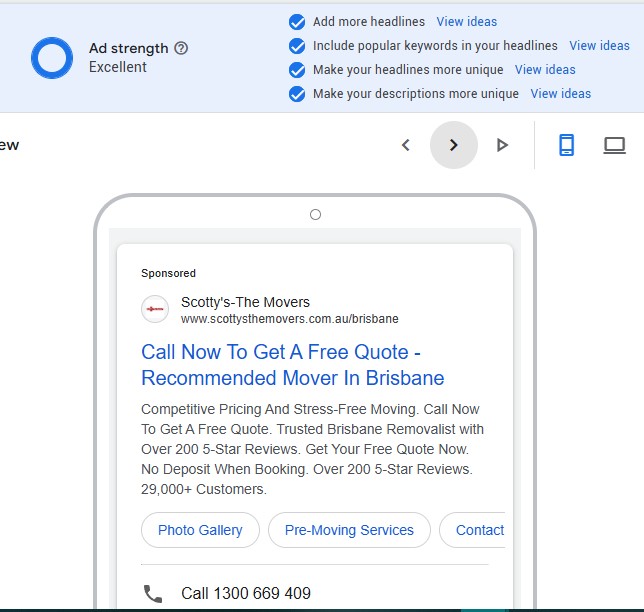The height and width of the screenshot is (612, 644).
Task: Click checkmark beside Make headlines more unique
Action: 297,70
